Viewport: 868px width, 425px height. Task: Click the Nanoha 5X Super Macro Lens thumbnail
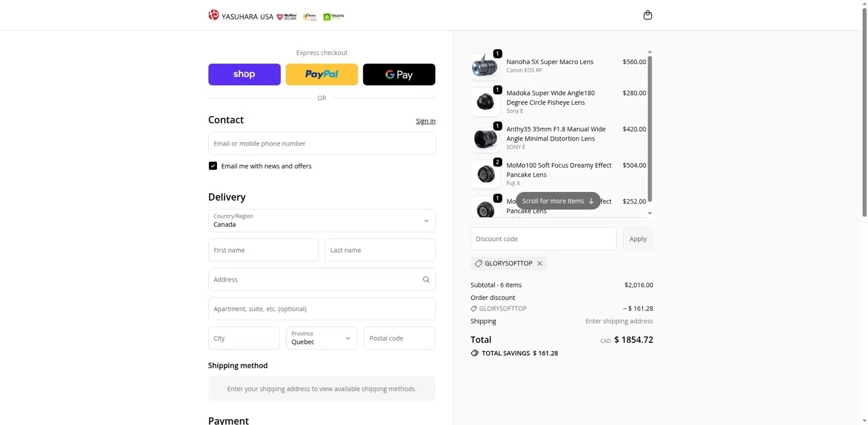tap(485, 66)
